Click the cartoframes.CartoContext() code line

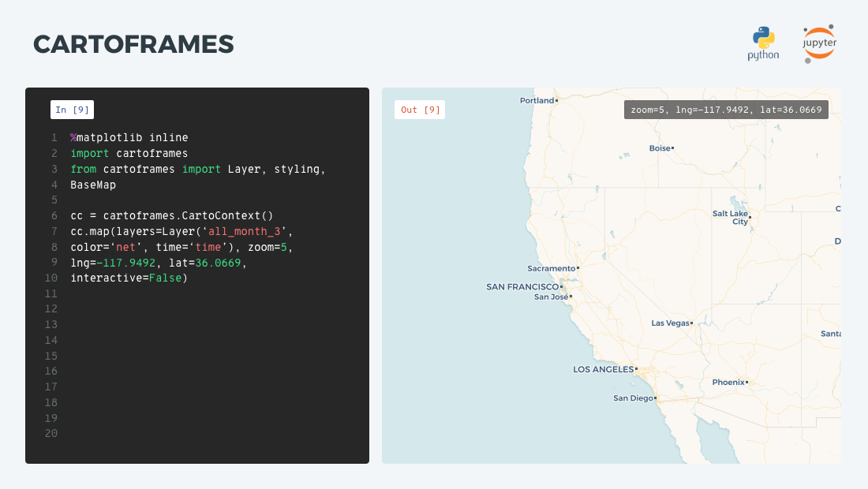click(171, 215)
